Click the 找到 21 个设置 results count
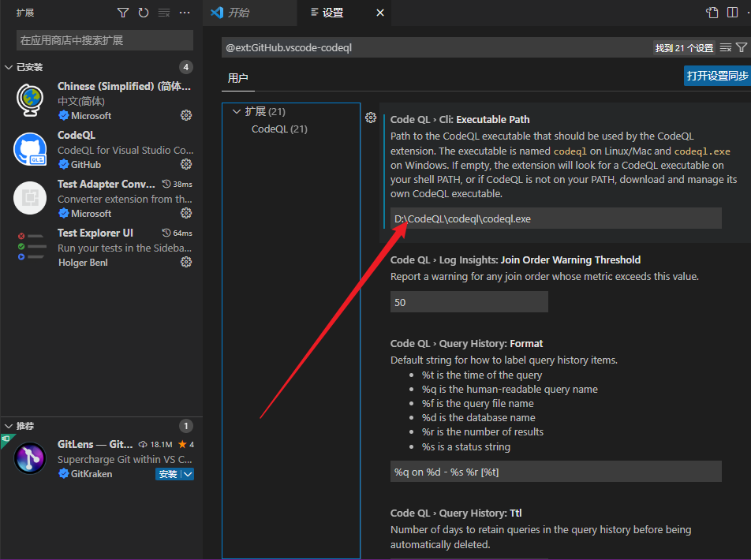Viewport: 751px width, 560px height. tap(684, 48)
